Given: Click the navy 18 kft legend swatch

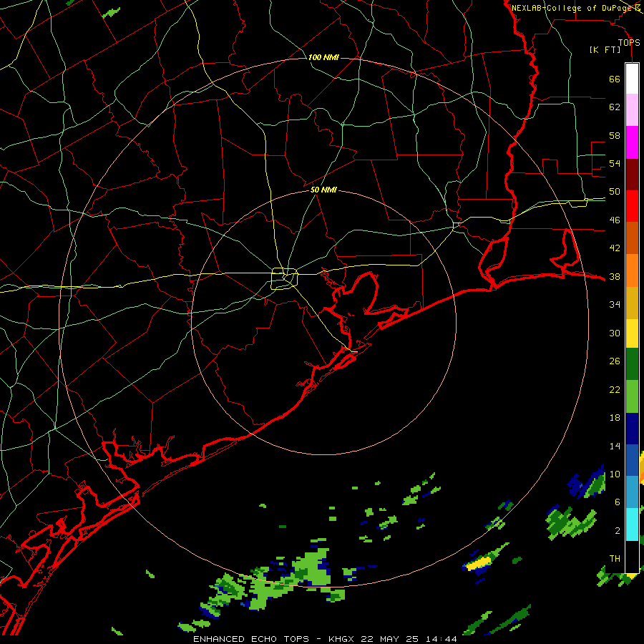Looking at the screenshot, I should tap(632, 429).
